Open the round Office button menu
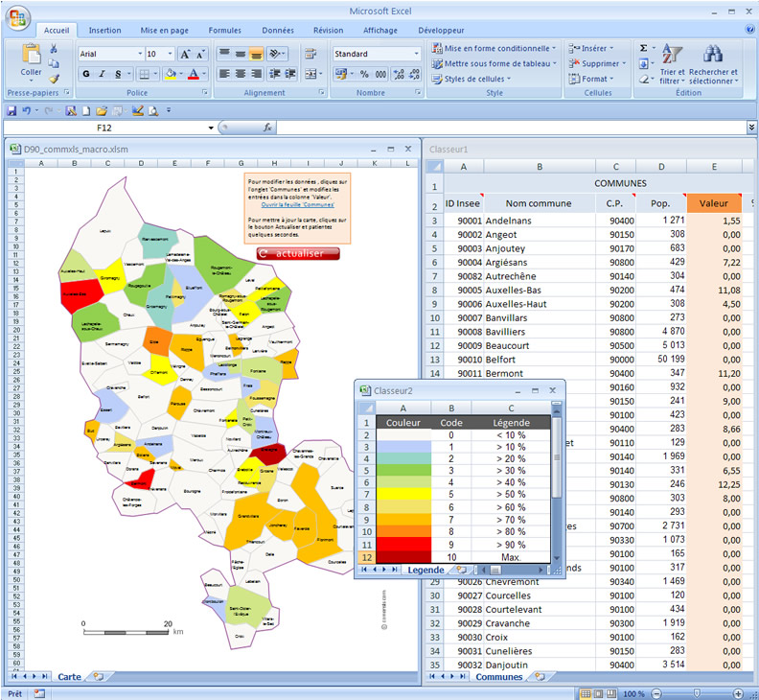Screen dimensions: 759x700 pos(17,18)
